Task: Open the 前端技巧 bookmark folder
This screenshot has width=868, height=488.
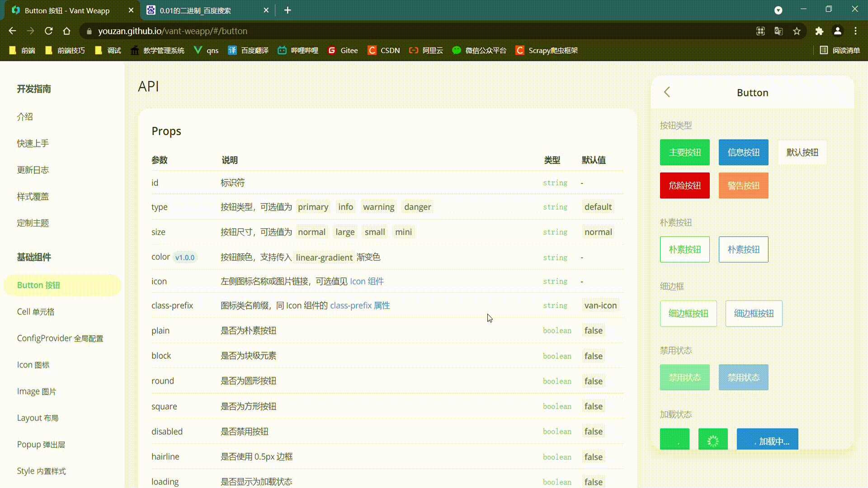Action: (65, 50)
